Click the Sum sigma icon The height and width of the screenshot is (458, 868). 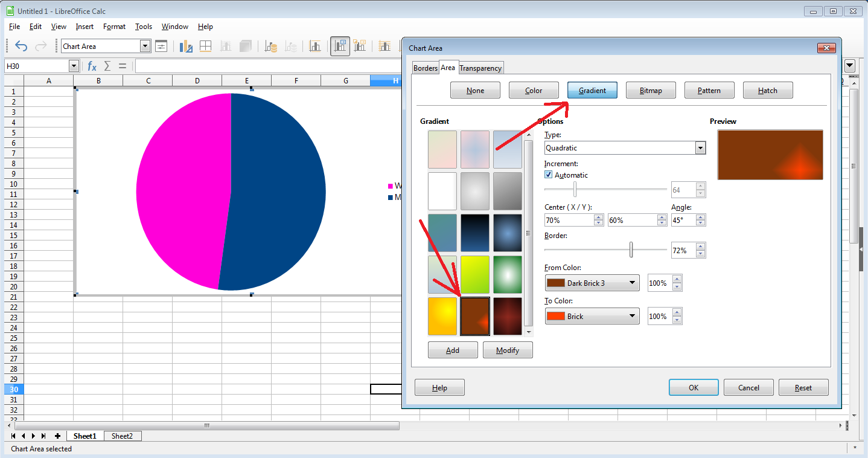point(107,66)
